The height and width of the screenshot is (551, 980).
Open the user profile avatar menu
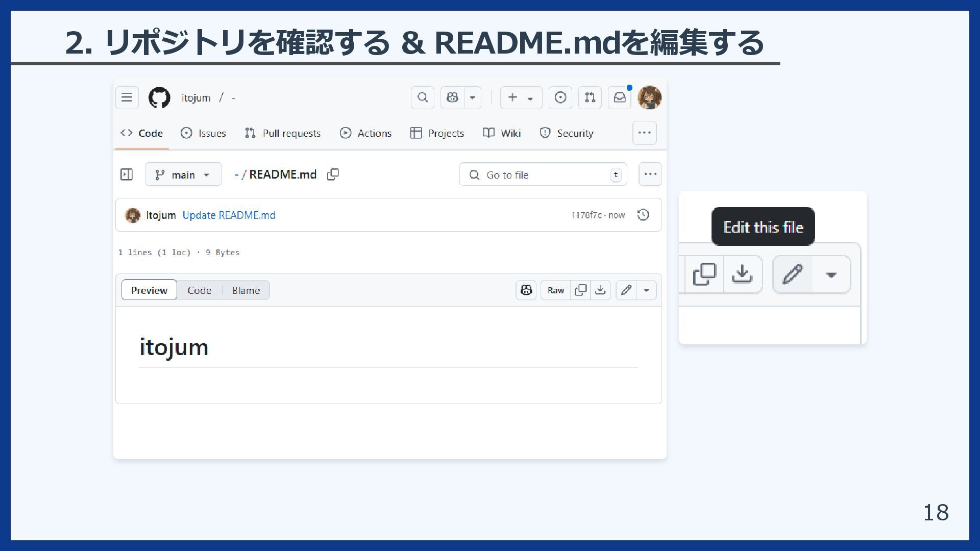pos(650,97)
